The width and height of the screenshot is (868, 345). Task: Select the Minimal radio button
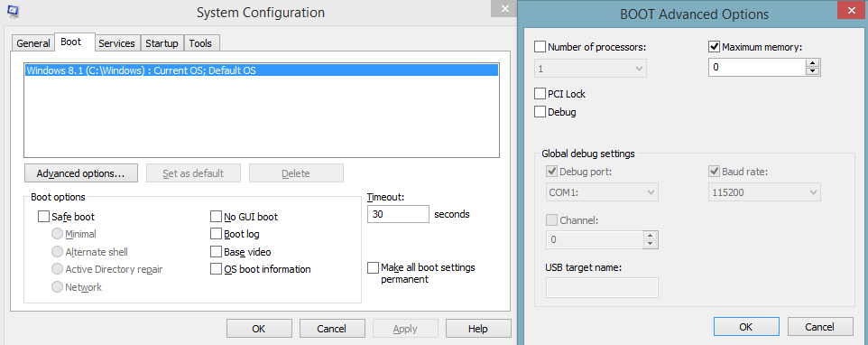point(57,234)
